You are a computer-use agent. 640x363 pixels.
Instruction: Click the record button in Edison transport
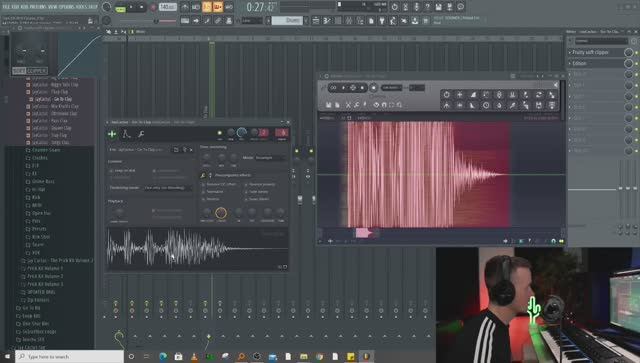pyautogui.click(x=373, y=88)
